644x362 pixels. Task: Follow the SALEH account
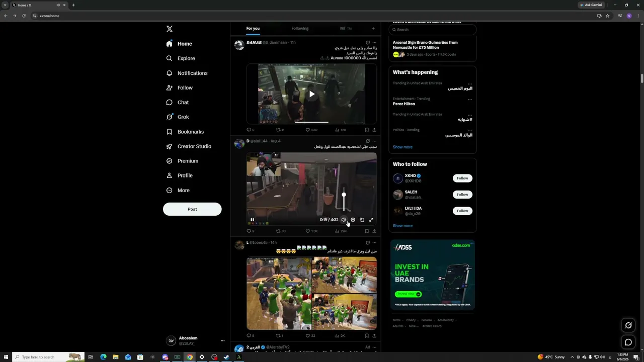point(462,195)
